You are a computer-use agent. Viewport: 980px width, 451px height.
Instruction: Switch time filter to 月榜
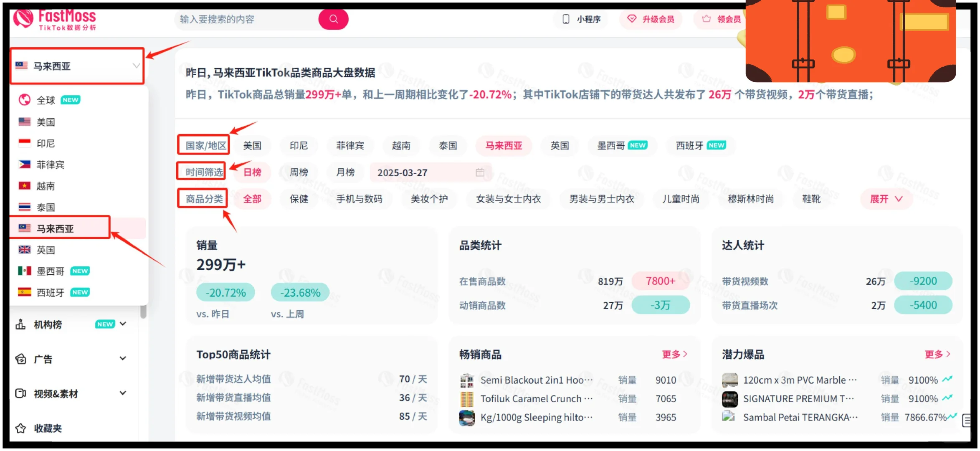tap(345, 172)
